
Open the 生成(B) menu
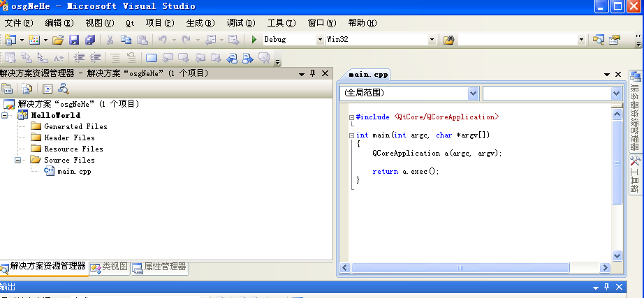tap(200, 23)
